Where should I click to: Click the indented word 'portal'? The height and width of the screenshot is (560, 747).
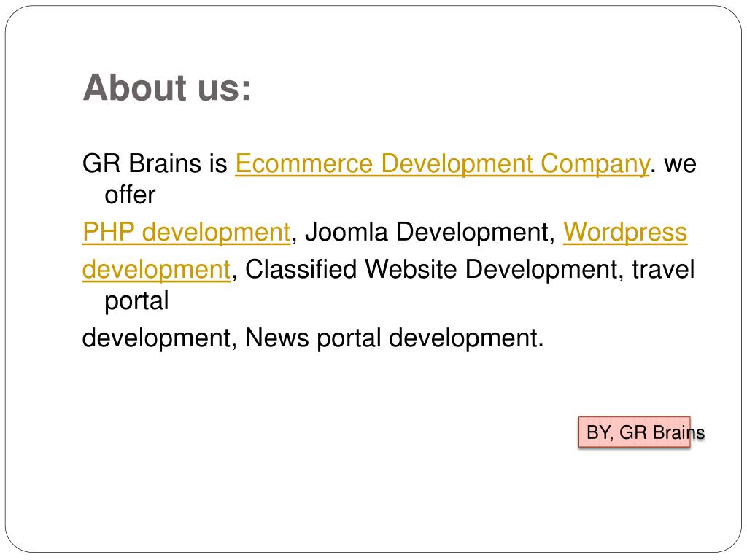(x=136, y=301)
